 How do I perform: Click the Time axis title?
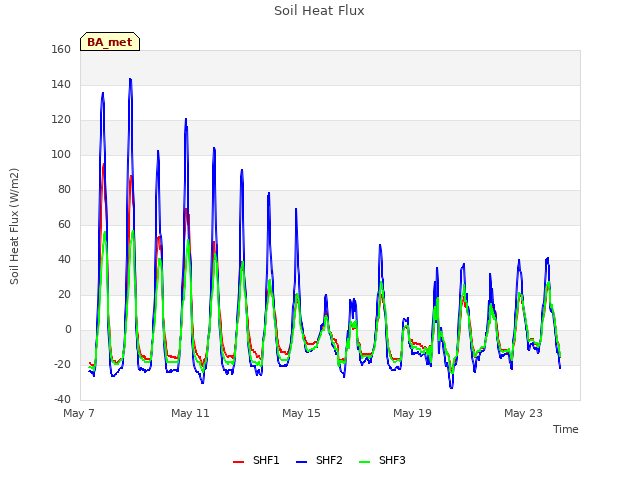[566, 429]
